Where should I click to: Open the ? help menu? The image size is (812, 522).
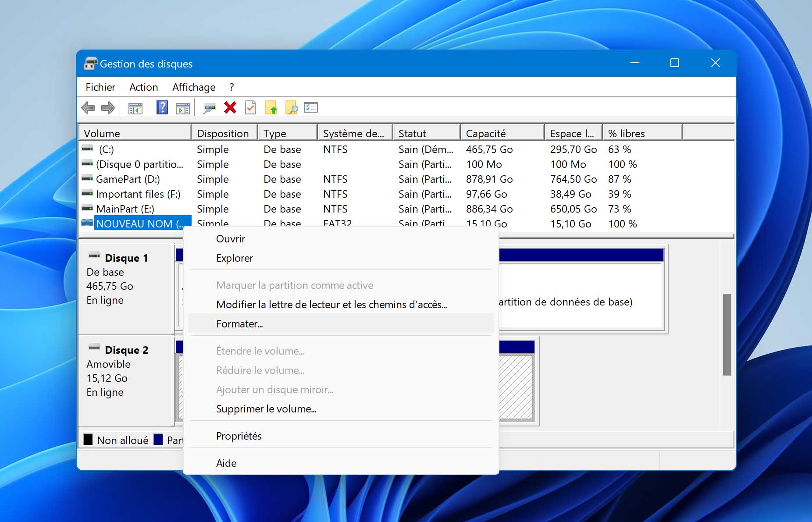click(x=231, y=87)
